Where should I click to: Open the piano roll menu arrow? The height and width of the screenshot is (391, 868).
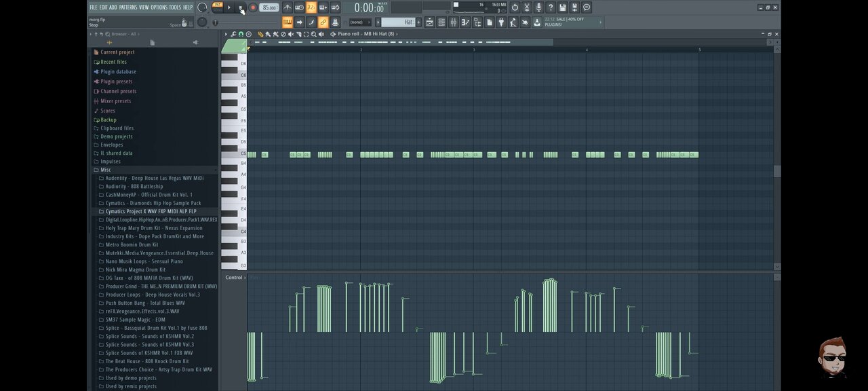pyautogui.click(x=226, y=34)
